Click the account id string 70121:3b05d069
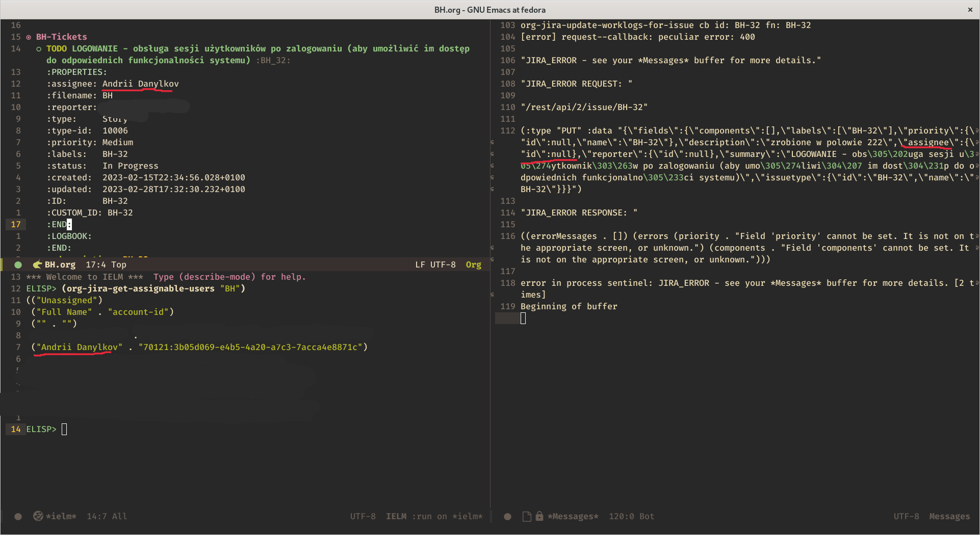The image size is (980, 535). [250, 347]
